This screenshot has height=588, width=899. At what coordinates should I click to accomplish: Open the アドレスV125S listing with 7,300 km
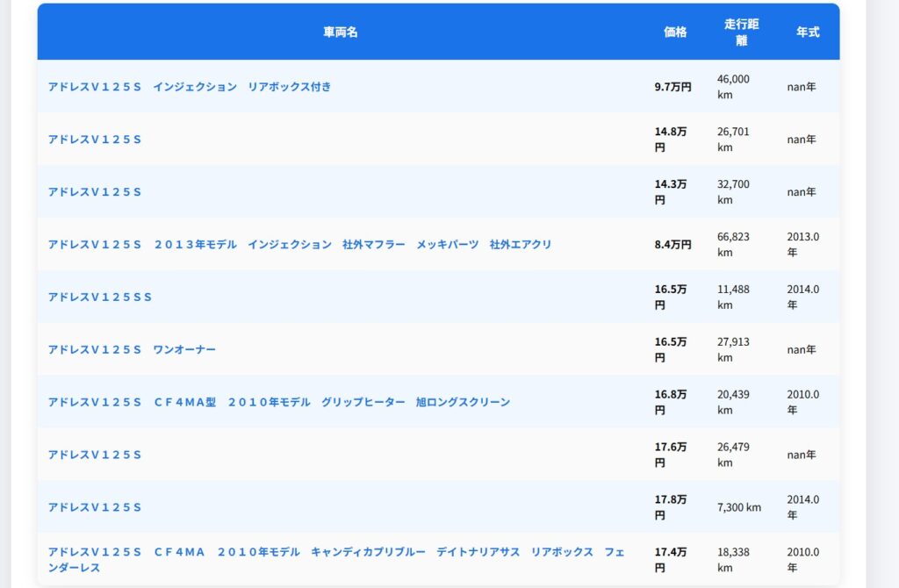click(95, 507)
